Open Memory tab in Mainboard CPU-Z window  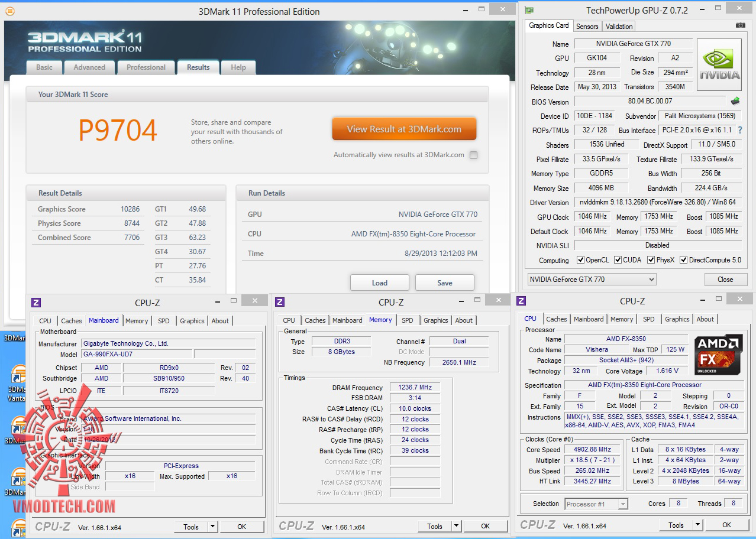[x=137, y=321]
